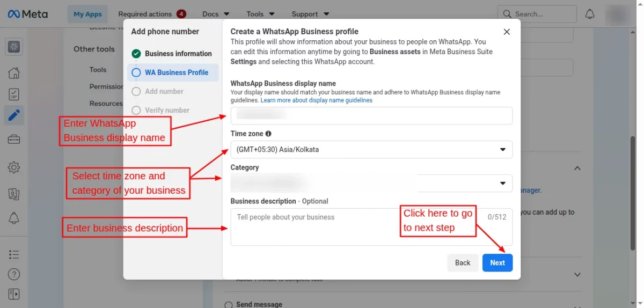The image size is (644, 308).
Task: Expand the Docs menu
Action: (216, 14)
